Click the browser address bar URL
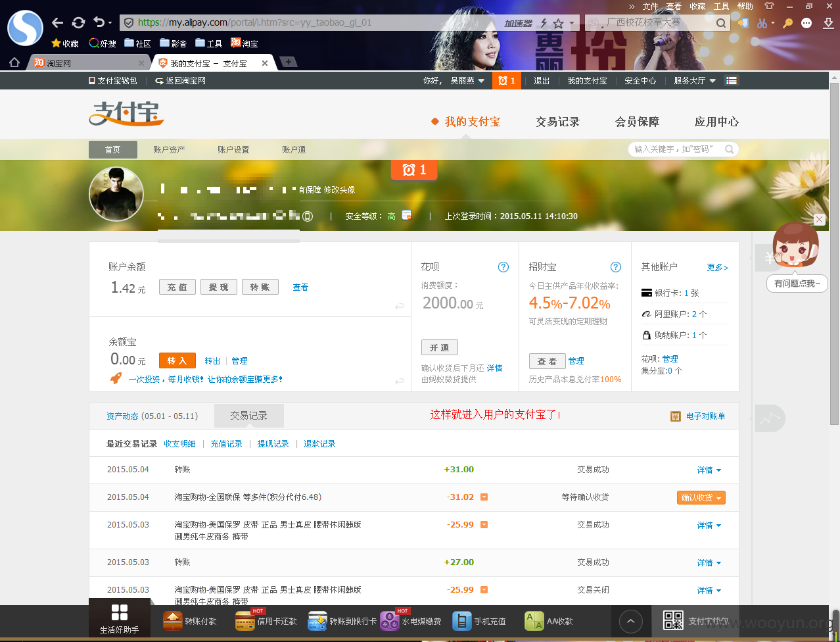840x642 pixels. [254, 22]
